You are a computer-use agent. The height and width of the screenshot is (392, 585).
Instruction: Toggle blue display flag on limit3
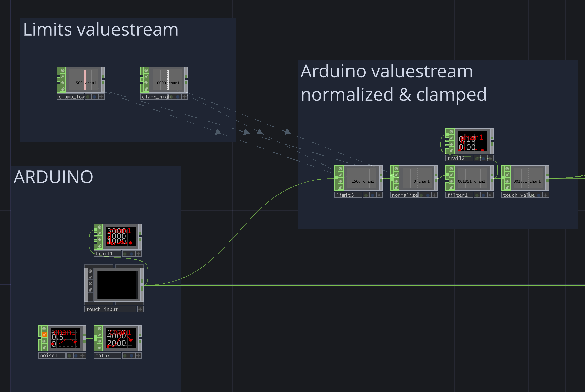pos(373,195)
